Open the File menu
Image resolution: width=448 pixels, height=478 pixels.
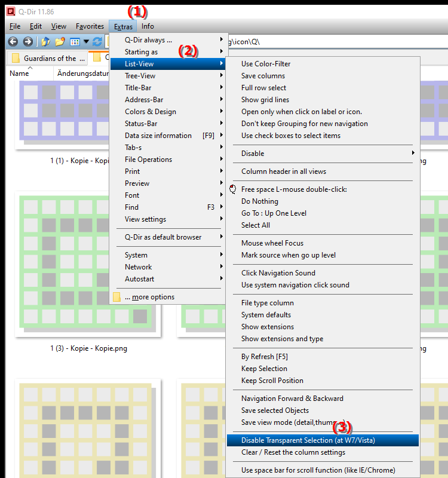[15, 26]
